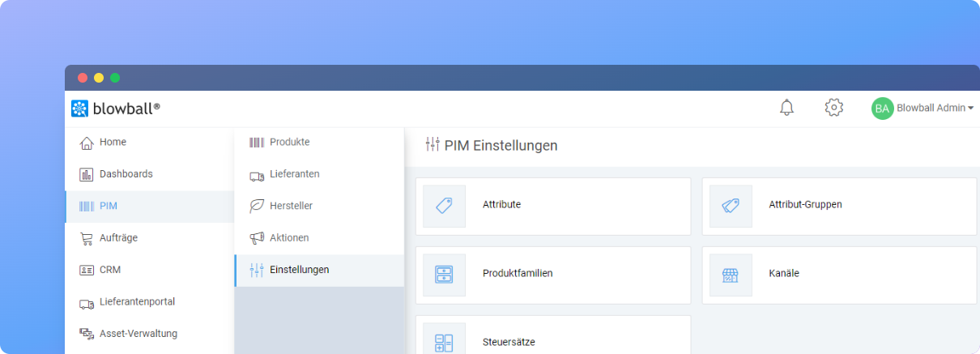The image size is (980, 354).
Task: Click the blowball logo icon
Action: [x=79, y=108]
